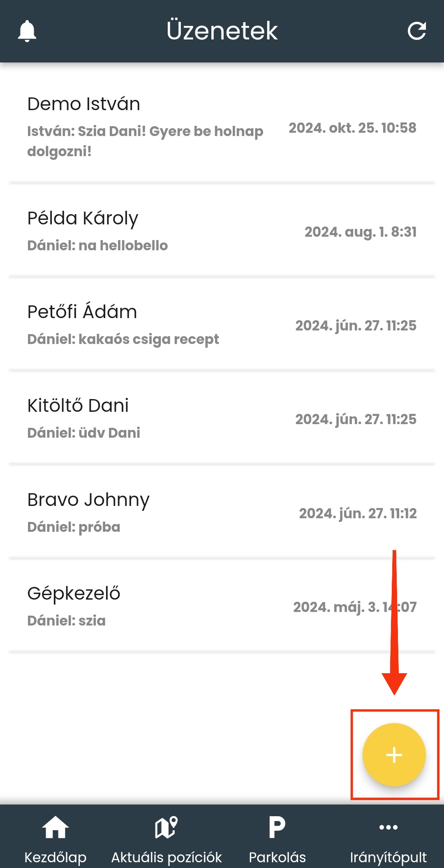Open the Bravo Johnny conversation
The height and width of the screenshot is (868, 444).
[x=88, y=500]
